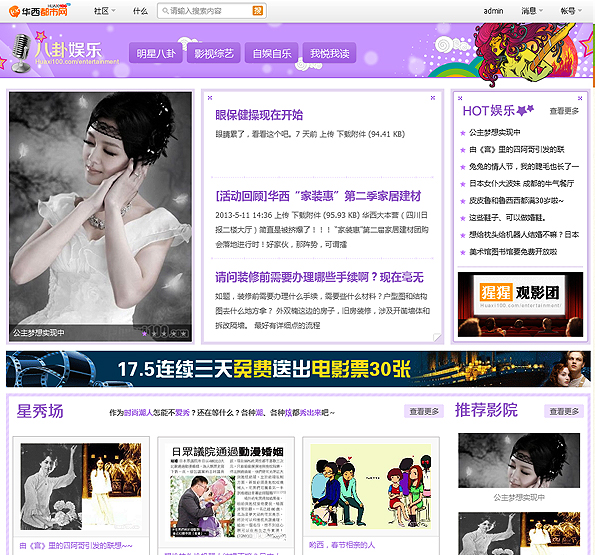Click the magnifier icon in search box
Screen dimensions: 595x555
coord(165,11)
